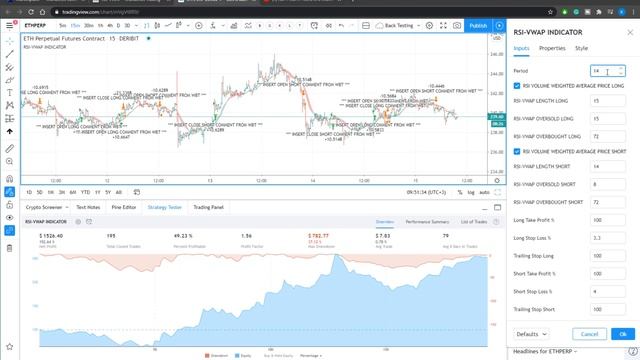Viewport: 640px width, 360px height.
Task: Activate the zoom in tool
Action: click(x=9, y=162)
